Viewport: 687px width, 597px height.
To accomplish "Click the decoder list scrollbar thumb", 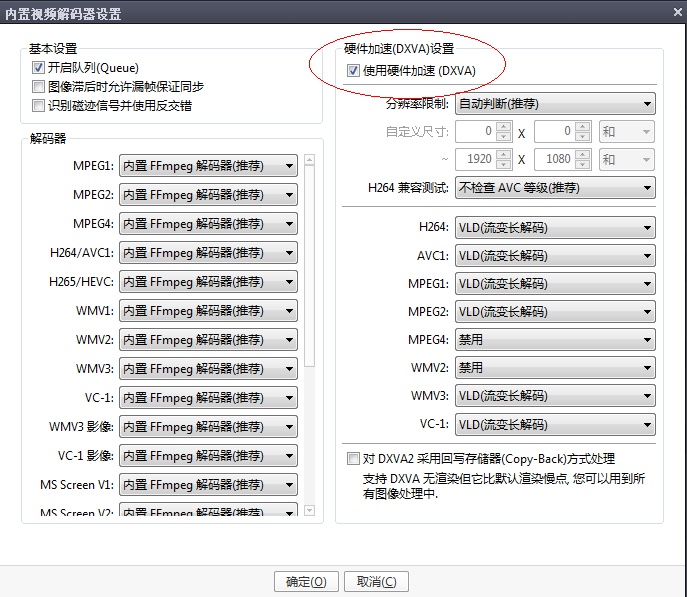I will click(309, 266).
